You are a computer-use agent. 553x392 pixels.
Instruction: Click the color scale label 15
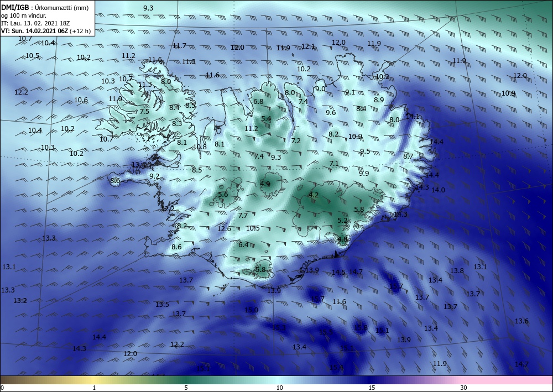coord(372,388)
